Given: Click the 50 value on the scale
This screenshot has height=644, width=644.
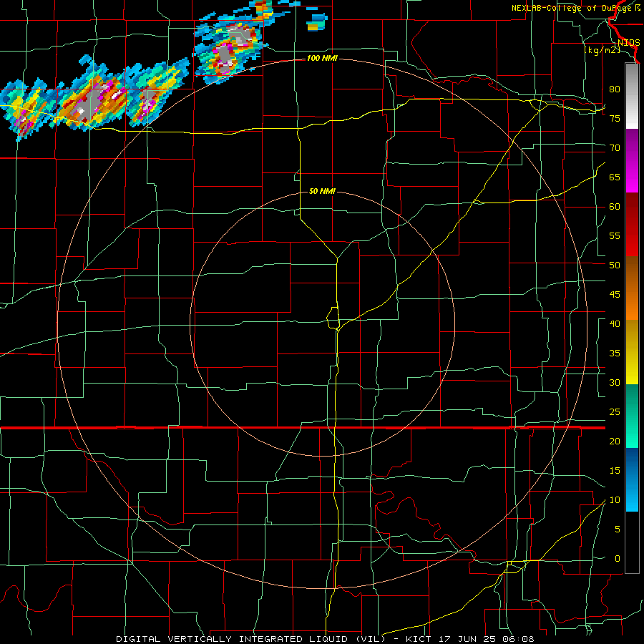Looking at the screenshot, I should tap(615, 265).
